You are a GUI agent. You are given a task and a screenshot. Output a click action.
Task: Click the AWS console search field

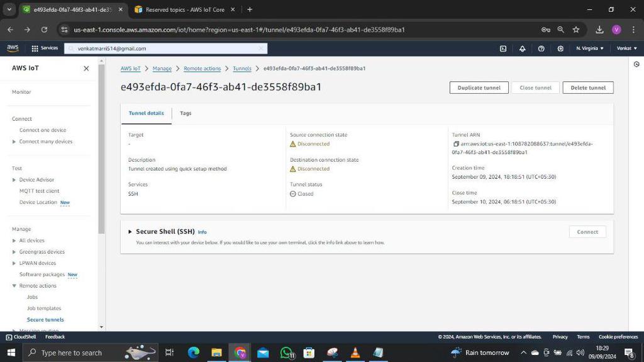(x=166, y=48)
